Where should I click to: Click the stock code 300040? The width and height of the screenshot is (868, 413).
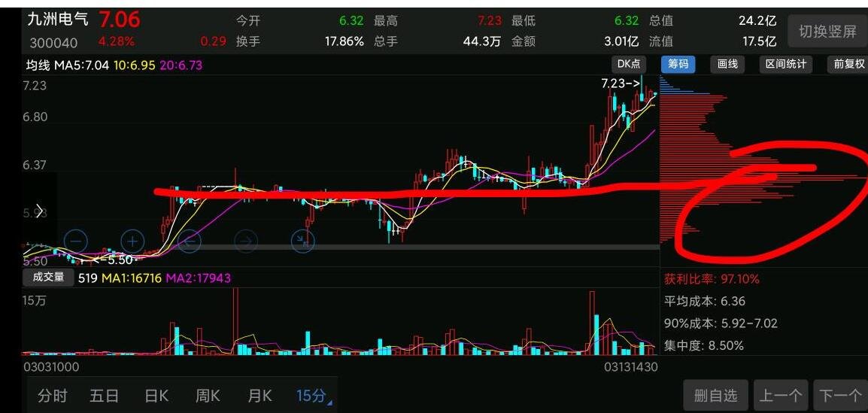point(53,43)
